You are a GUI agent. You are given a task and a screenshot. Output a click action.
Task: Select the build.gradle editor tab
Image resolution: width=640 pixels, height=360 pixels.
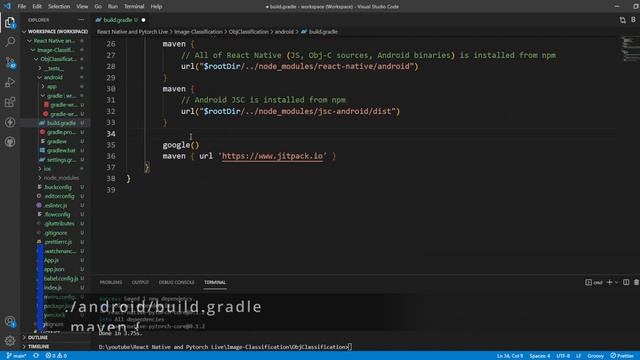pyautogui.click(x=121, y=20)
